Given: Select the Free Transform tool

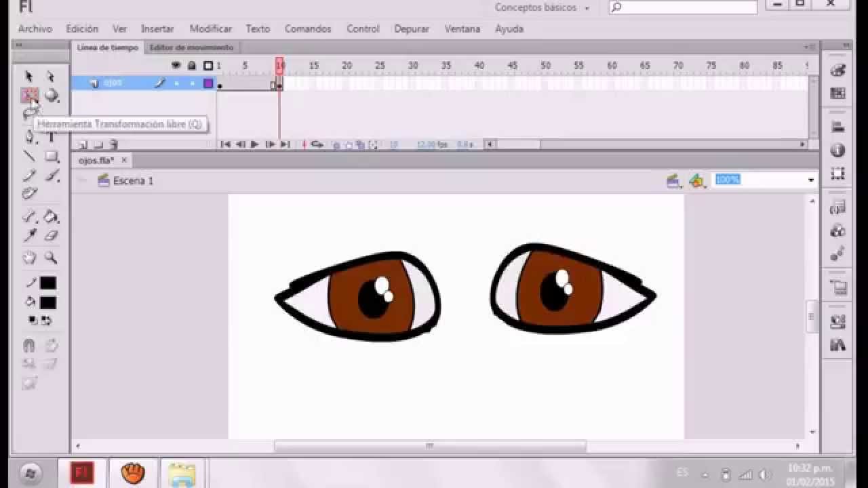Looking at the screenshot, I should (28, 96).
